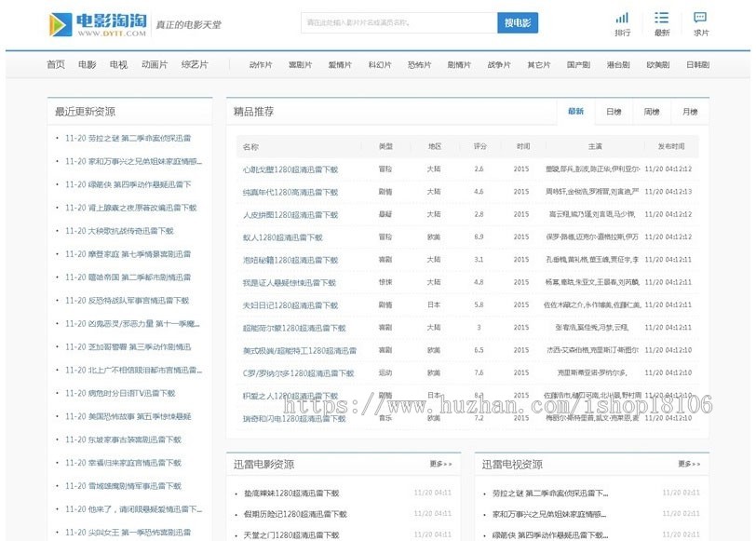Switch to the 周榜 tab
The width and height of the screenshot is (756, 541).
point(652,112)
